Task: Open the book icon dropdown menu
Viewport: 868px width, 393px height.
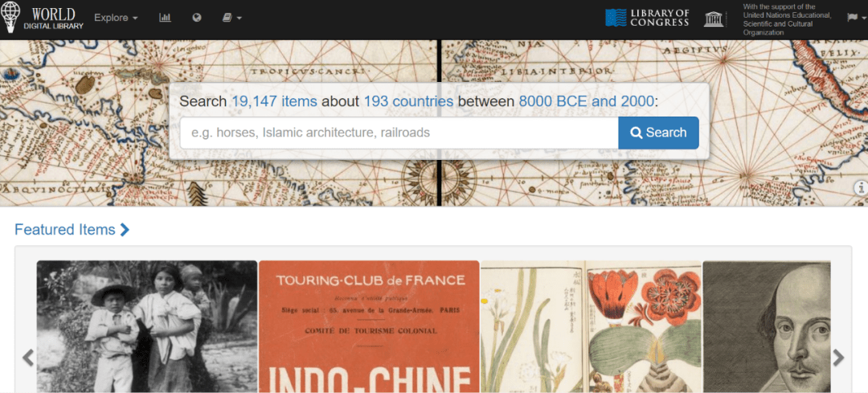Action: (x=232, y=18)
